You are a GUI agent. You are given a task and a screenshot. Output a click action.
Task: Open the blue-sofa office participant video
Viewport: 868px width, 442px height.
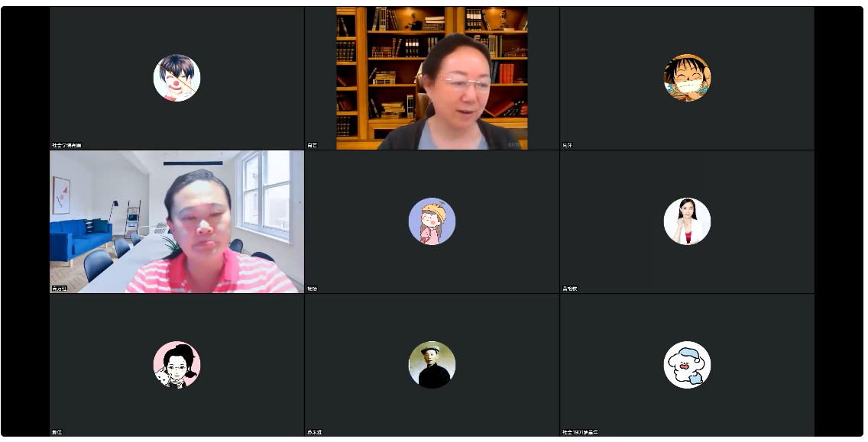click(177, 221)
